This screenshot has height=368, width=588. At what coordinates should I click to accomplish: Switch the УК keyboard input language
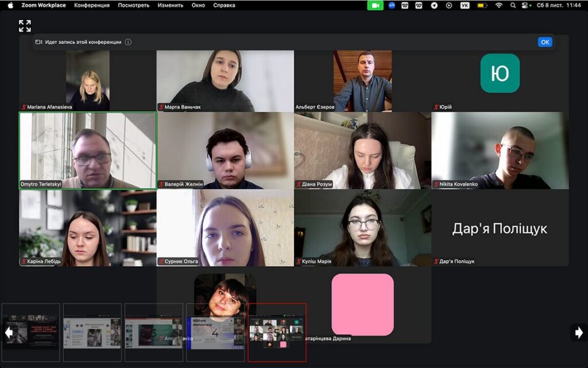click(x=465, y=5)
